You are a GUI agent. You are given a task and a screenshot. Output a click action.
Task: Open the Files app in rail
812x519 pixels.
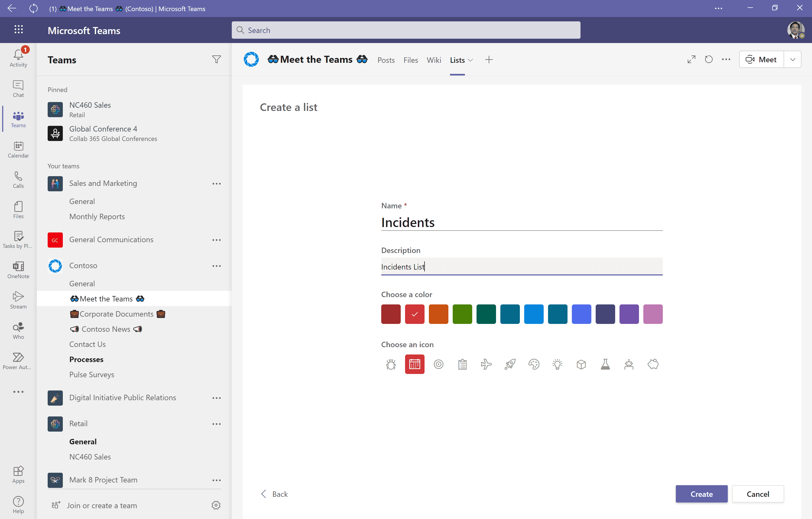18,210
